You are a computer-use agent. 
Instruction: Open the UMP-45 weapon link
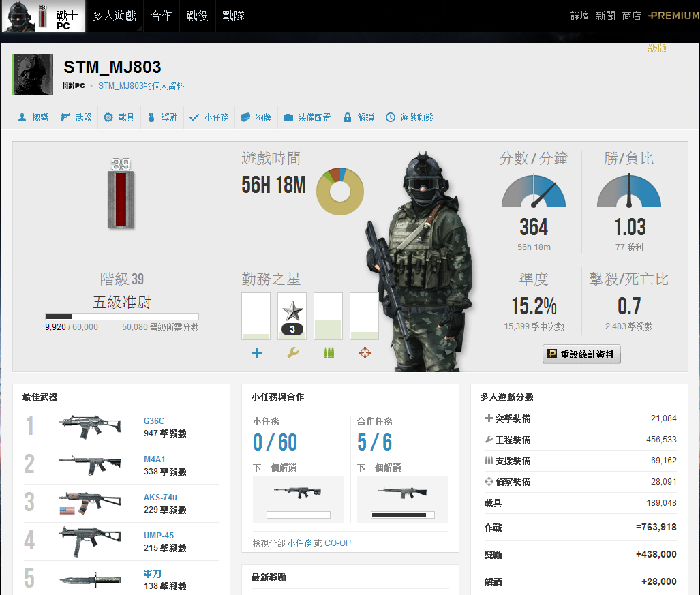[x=159, y=535]
